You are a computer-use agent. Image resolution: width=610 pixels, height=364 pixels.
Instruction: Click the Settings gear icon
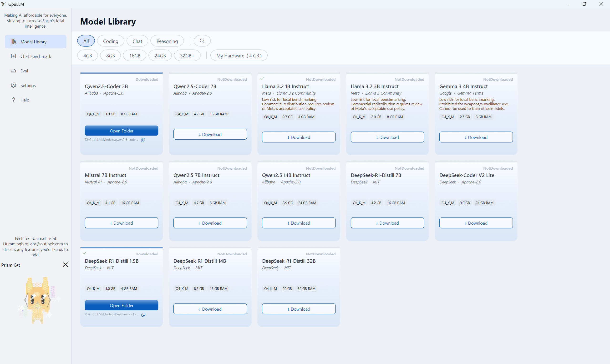tap(13, 85)
